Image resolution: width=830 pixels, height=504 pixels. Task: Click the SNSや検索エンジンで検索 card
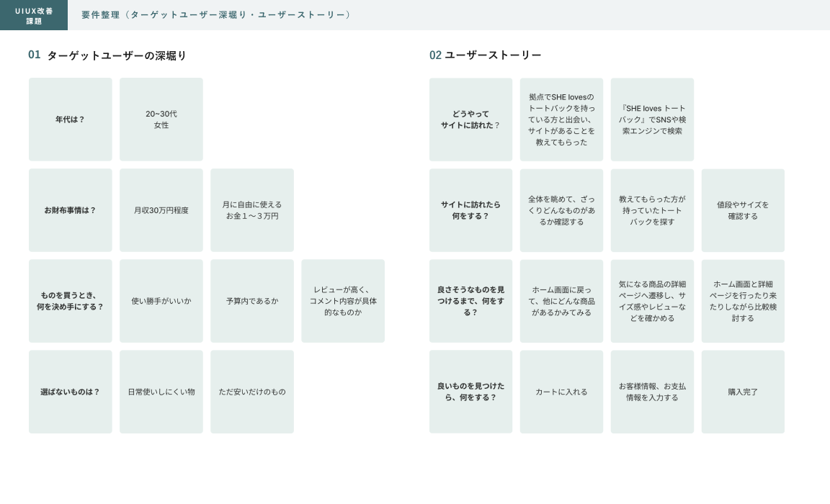[652, 120]
